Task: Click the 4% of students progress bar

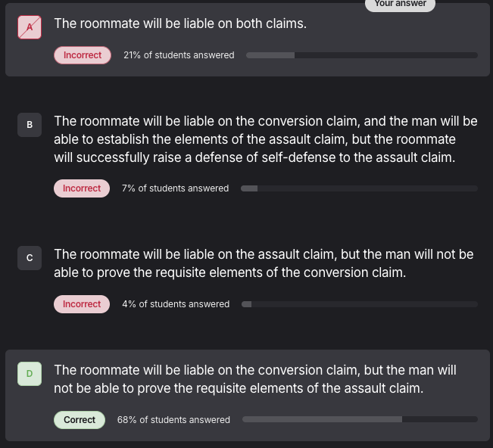Action: coord(359,304)
